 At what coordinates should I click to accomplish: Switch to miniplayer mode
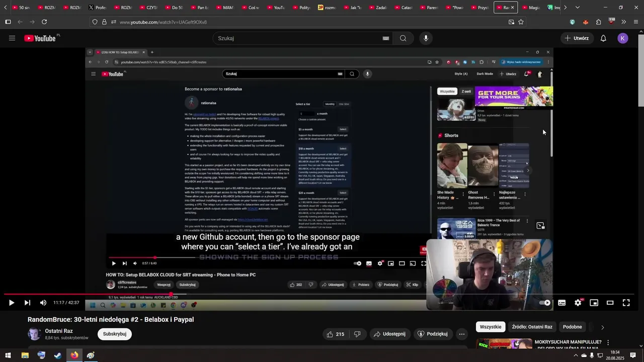tap(594, 303)
